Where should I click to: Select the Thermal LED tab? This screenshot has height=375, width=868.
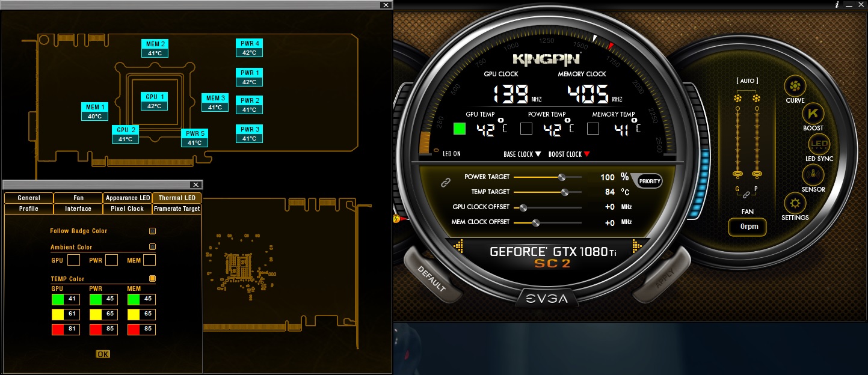177,198
